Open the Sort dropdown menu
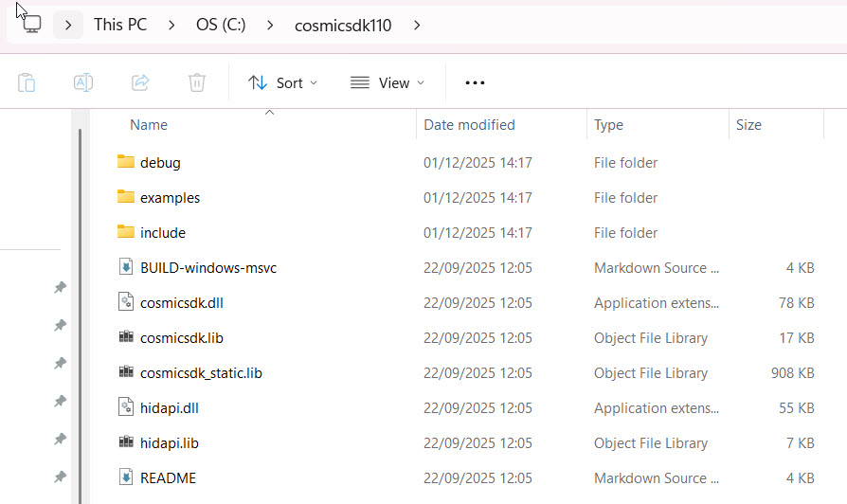 282,82
